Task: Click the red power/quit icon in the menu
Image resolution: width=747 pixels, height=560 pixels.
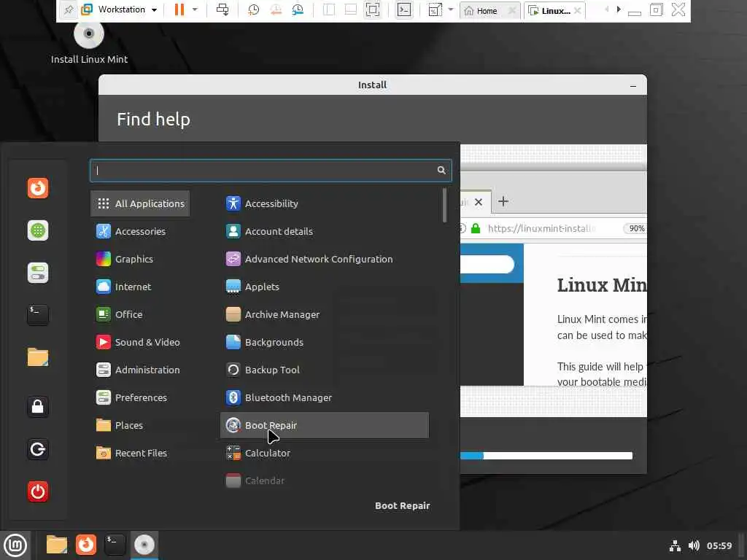Action: [x=38, y=491]
